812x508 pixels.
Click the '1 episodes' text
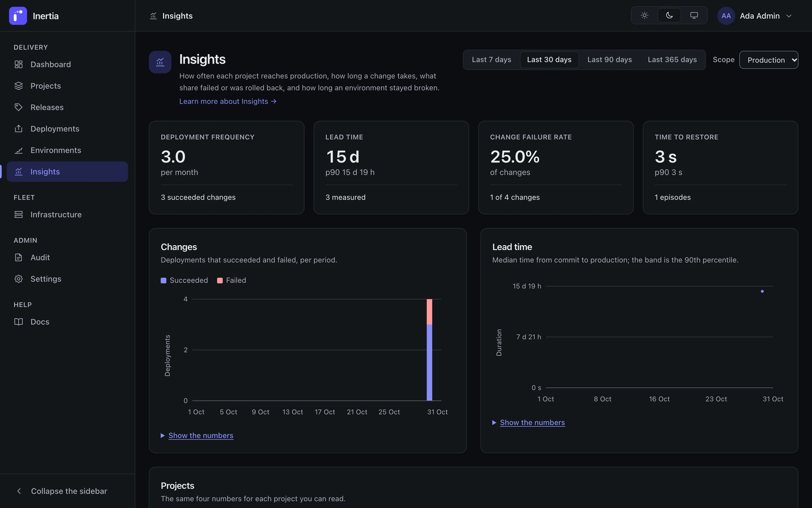coord(672,197)
